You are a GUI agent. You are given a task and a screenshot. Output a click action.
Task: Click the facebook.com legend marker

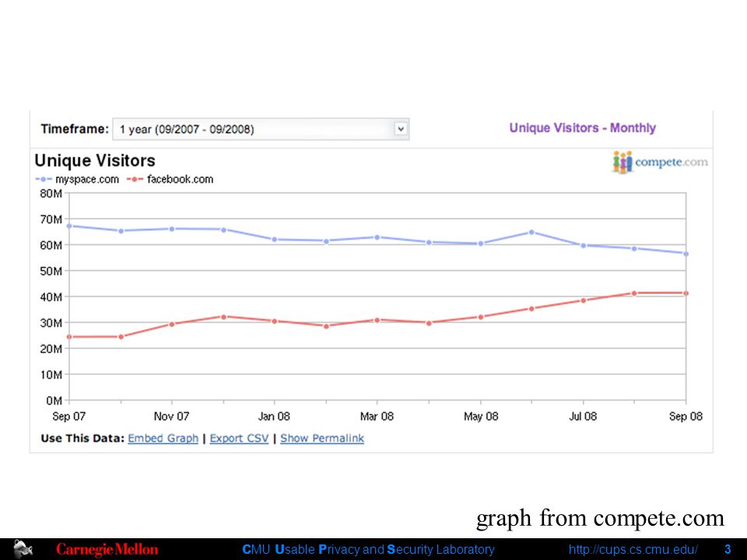coord(135,180)
